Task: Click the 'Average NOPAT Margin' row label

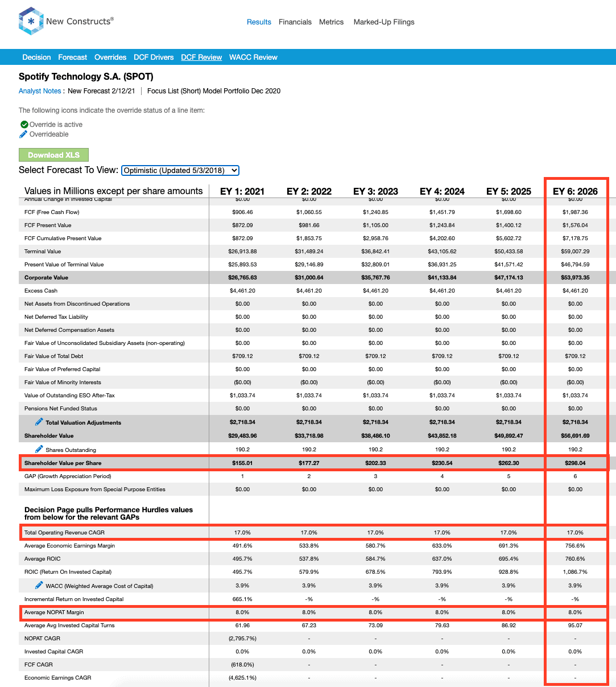Action: coord(54,612)
